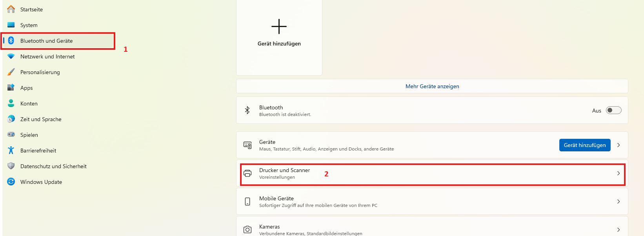Click the System monitor icon in sidebar

[x=11, y=25]
